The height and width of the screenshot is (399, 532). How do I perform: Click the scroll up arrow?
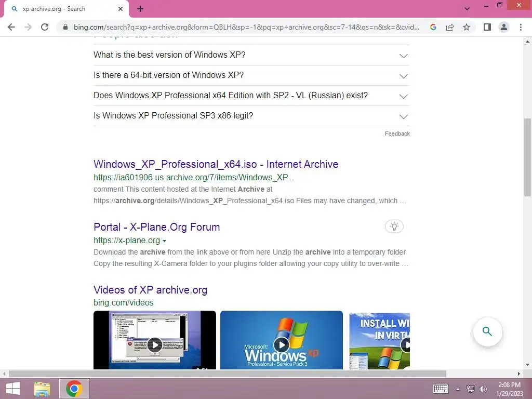527,42
